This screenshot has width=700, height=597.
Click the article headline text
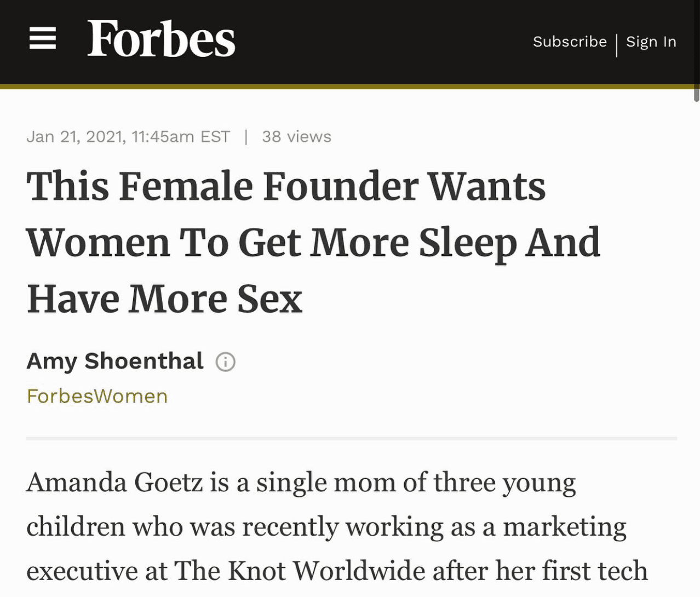[313, 243]
